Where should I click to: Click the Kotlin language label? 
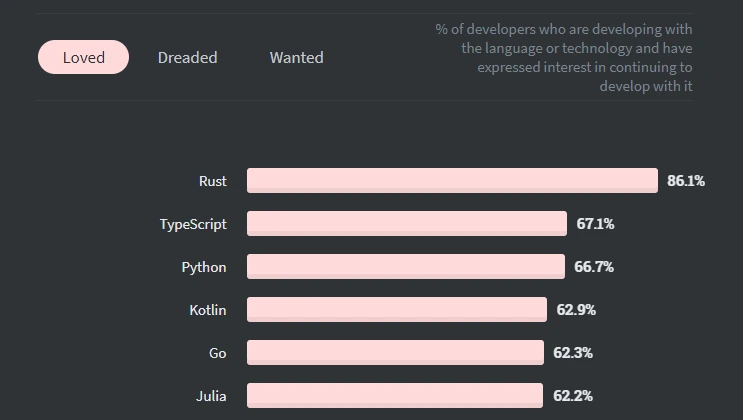point(208,310)
